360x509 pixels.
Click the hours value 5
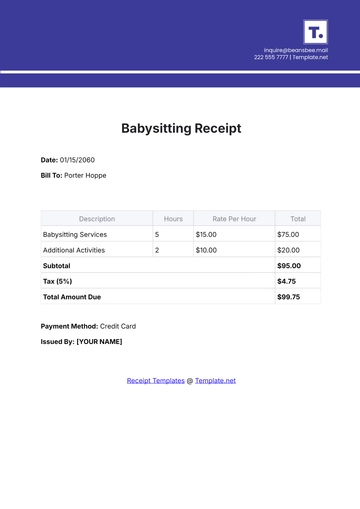click(157, 235)
